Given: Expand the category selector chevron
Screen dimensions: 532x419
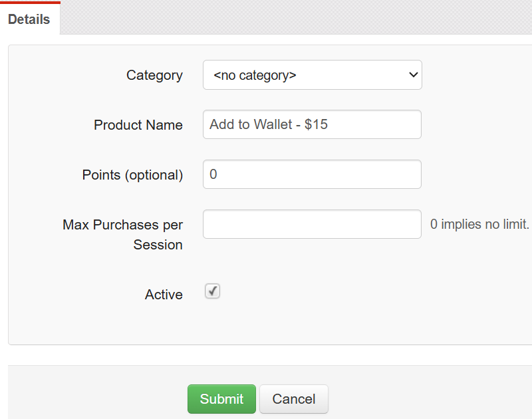Looking at the screenshot, I should pos(413,74).
